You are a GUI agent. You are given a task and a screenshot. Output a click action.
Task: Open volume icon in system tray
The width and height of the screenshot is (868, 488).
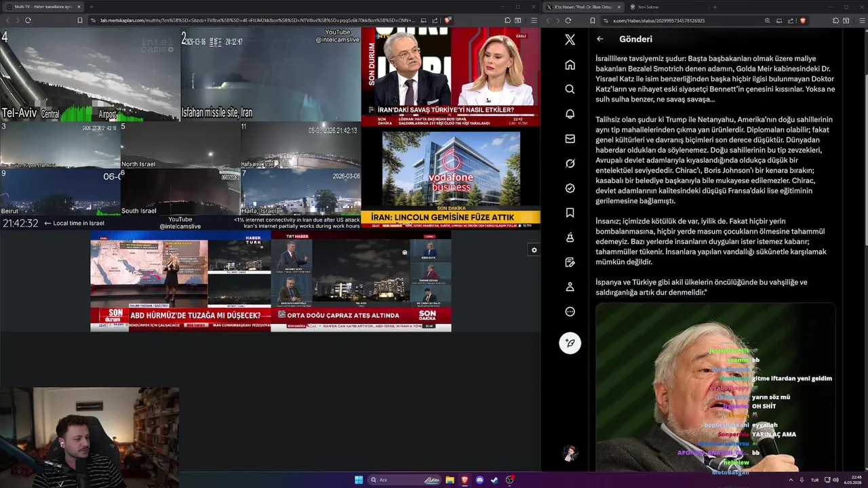(835, 480)
